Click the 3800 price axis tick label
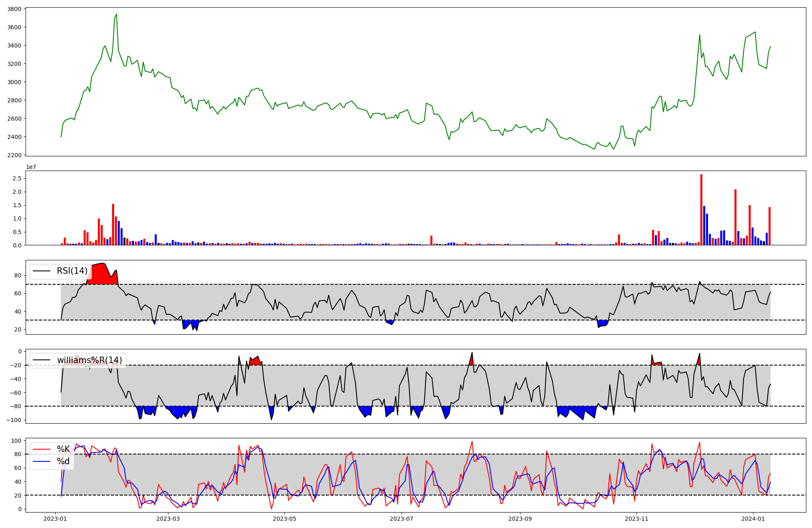Image resolution: width=812 pixels, height=528 pixels. click(x=14, y=9)
